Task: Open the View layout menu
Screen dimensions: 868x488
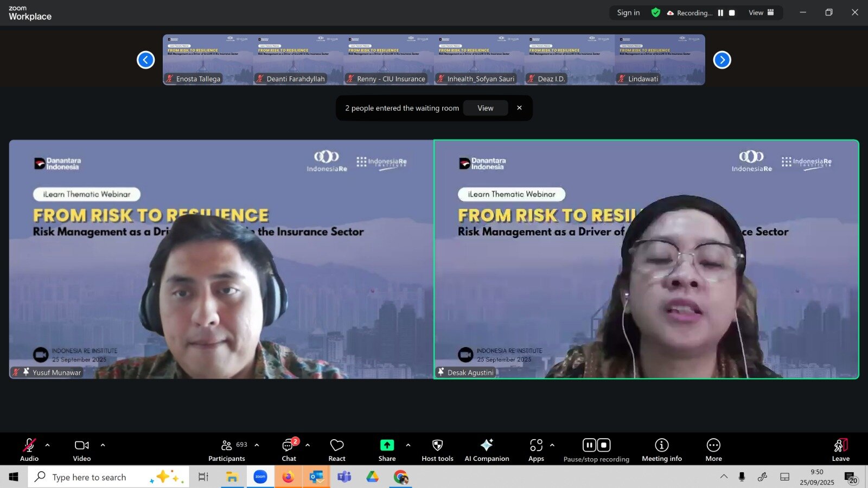Action: tap(761, 13)
